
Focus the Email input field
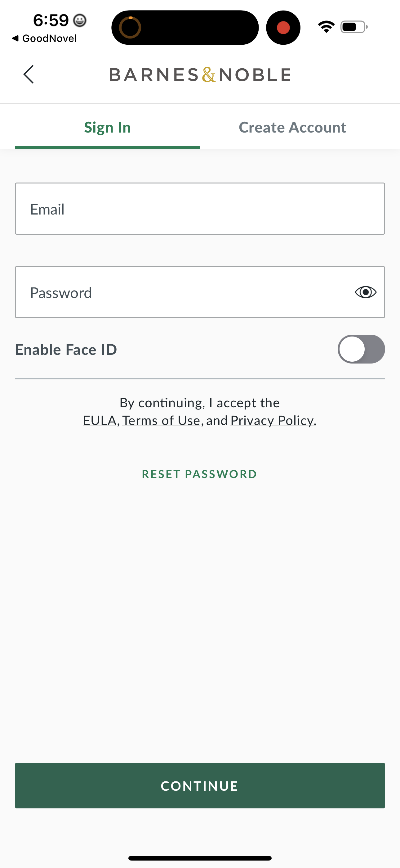[200, 209]
